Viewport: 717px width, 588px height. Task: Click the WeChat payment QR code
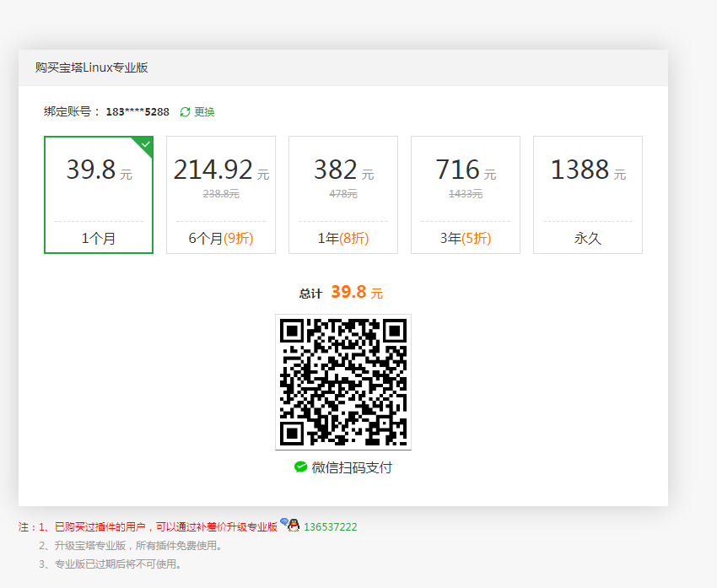(343, 381)
